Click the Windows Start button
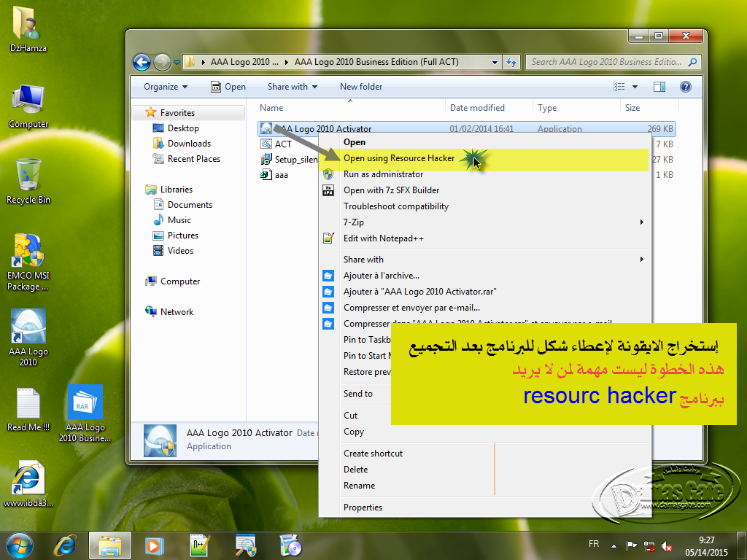Screen dimensions: 747x560 point(20,545)
